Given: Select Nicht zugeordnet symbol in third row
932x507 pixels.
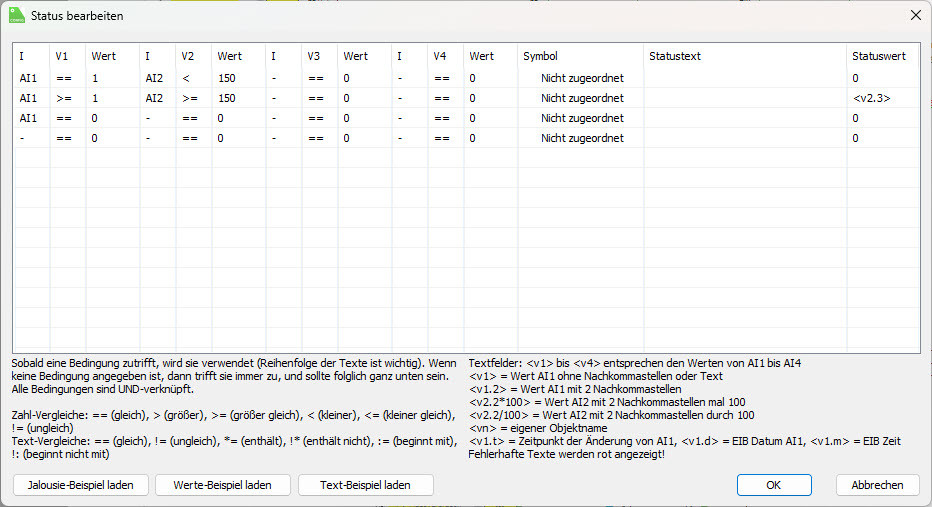Looking at the screenshot, I should (x=582, y=118).
